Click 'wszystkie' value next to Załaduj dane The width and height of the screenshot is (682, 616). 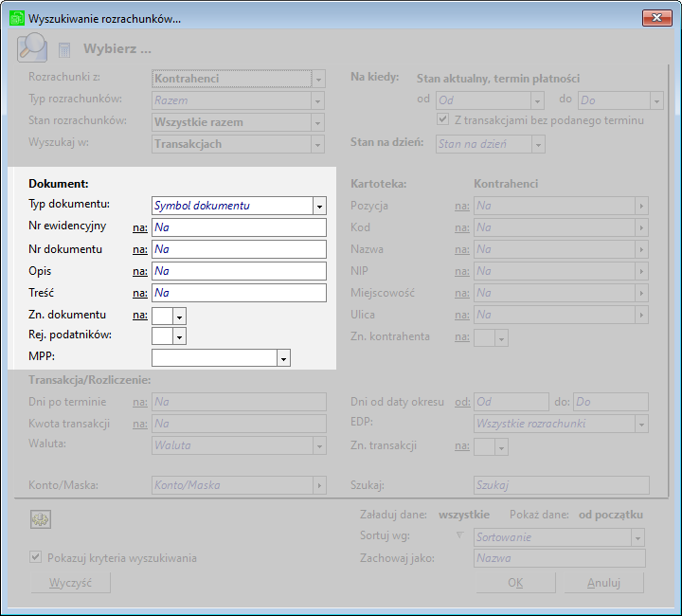tap(464, 515)
